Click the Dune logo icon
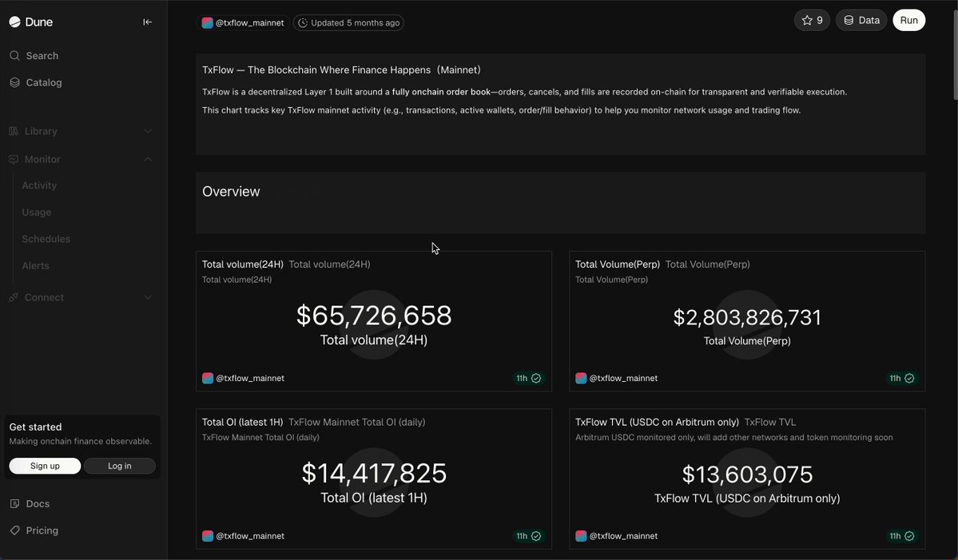The height and width of the screenshot is (560, 958). coord(14,22)
